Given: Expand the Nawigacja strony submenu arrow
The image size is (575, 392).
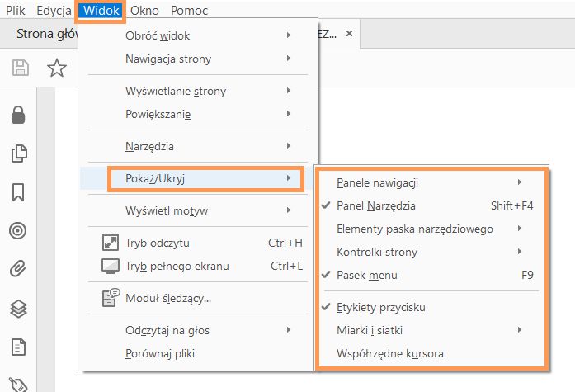Looking at the screenshot, I should [x=289, y=59].
